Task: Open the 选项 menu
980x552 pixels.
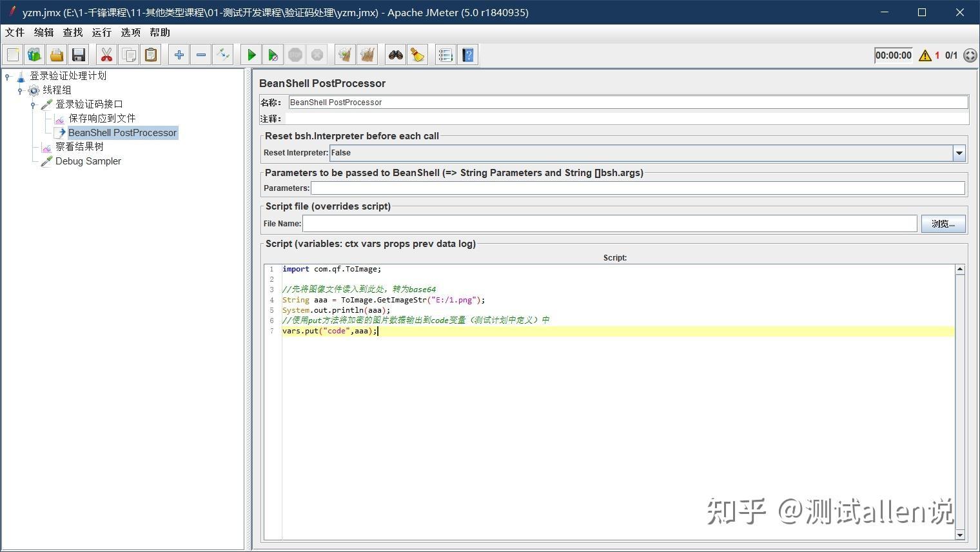Action: click(x=131, y=32)
